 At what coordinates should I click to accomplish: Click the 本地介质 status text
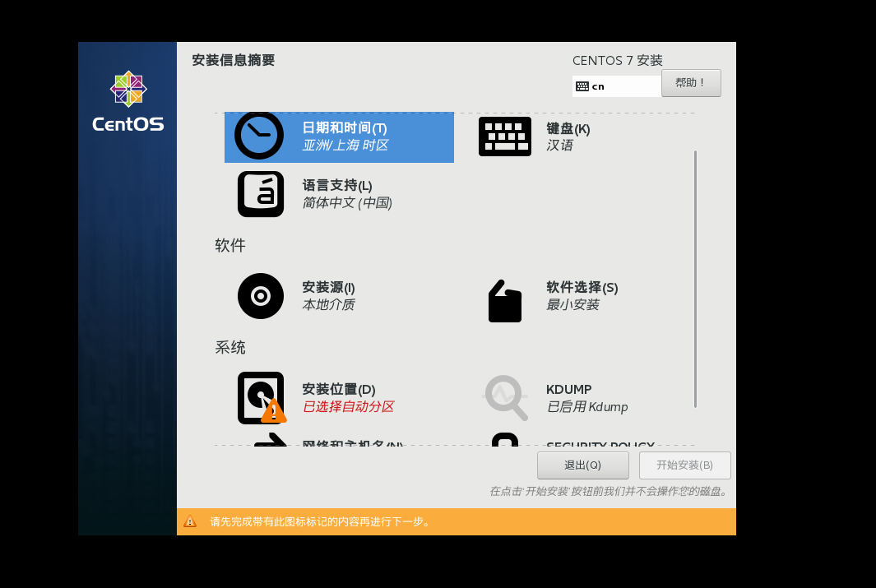point(328,304)
